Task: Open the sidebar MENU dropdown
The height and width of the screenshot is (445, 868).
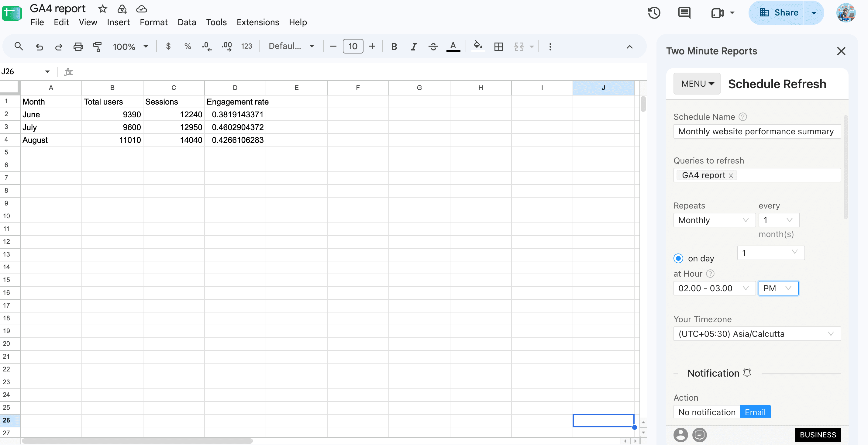Action: tap(697, 84)
